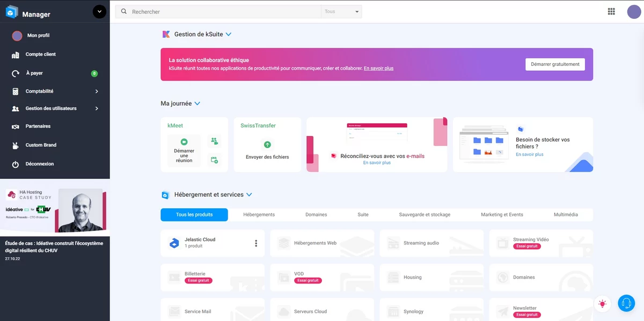The width and height of the screenshot is (644, 321).
Task: Click the Hébergements Web tile icon
Action: (284, 243)
